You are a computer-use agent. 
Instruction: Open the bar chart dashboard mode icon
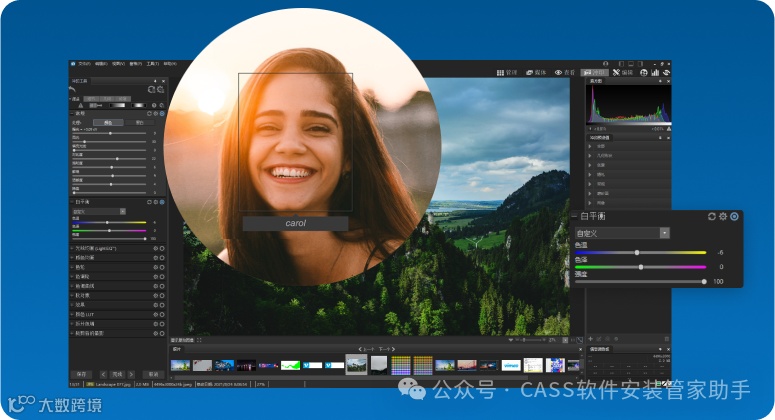coord(655,72)
